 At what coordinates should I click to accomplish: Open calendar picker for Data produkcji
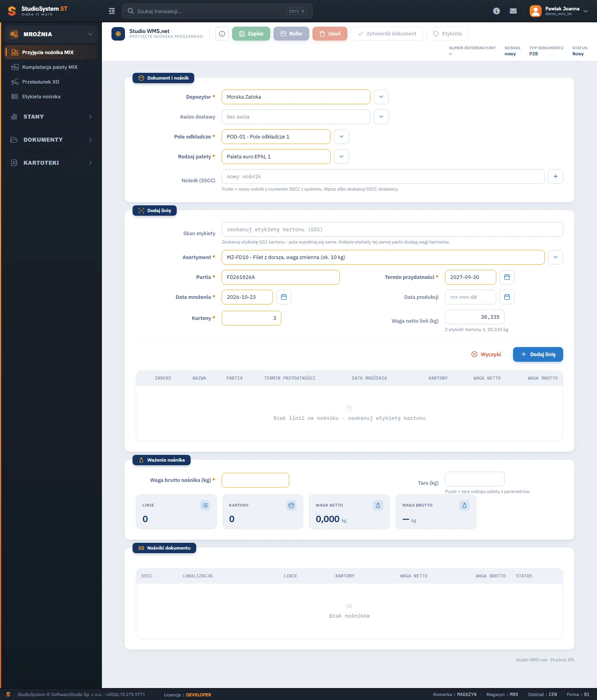click(507, 297)
